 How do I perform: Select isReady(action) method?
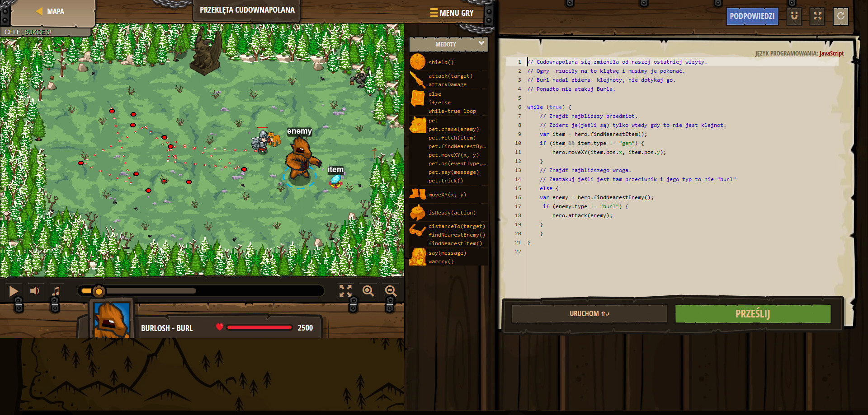452,213
